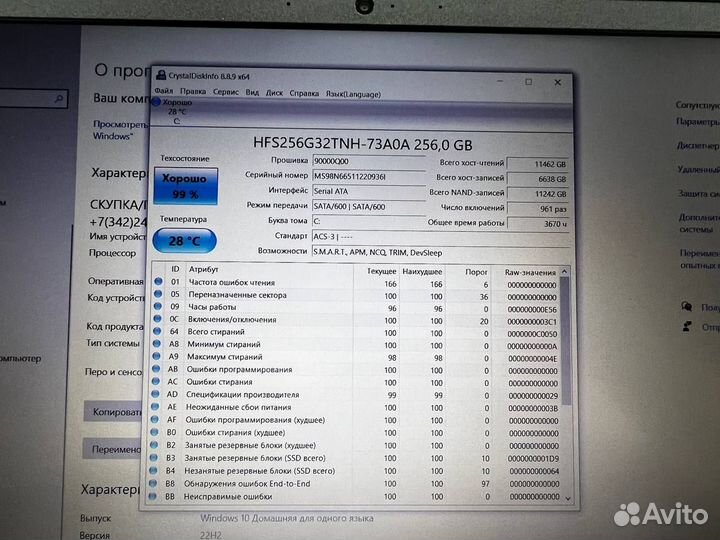Open the Язык(Language) menu
720x540 pixels.
tap(353, 94)
